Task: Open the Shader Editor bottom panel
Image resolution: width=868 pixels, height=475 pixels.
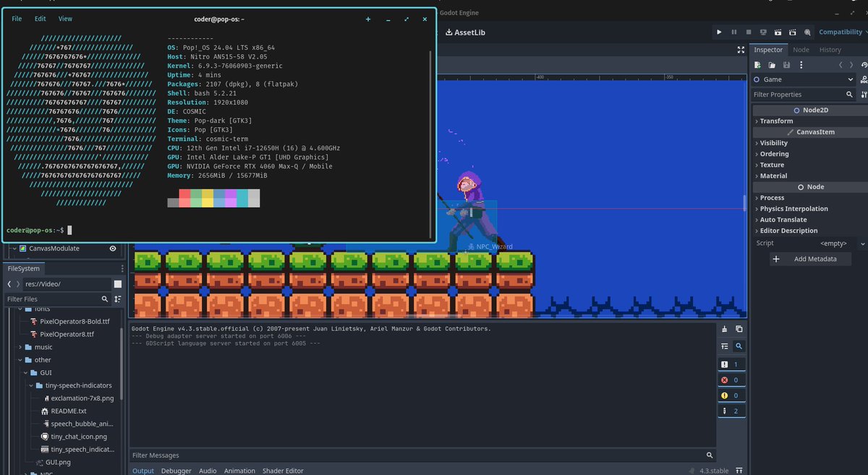Action: pos(283,471)
